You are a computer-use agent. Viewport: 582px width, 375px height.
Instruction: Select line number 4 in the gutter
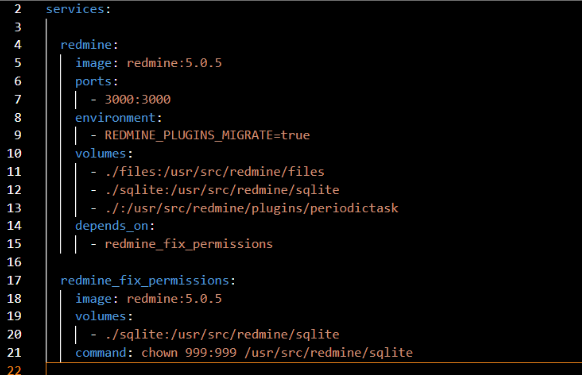click(x=17, y=45)
